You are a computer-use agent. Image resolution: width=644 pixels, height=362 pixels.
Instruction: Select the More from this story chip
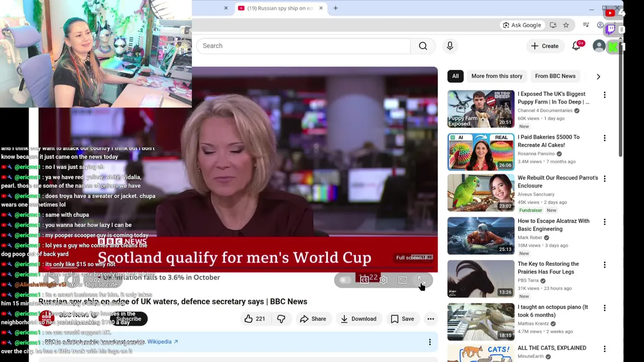[x=497, y=76]
